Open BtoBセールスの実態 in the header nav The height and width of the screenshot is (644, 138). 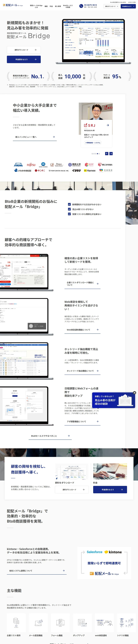click(x=68, y=6)
